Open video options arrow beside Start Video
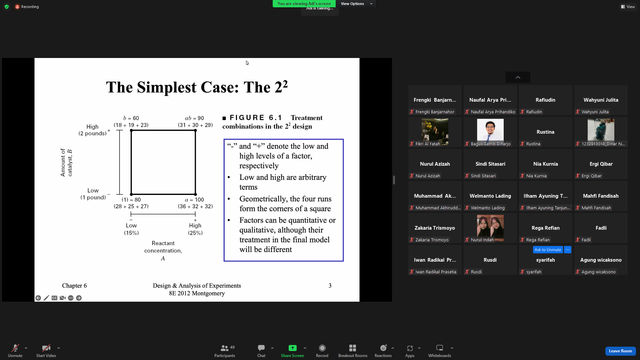Image resolution: width=640 pixels, height=360 pixels. point(58,348)
